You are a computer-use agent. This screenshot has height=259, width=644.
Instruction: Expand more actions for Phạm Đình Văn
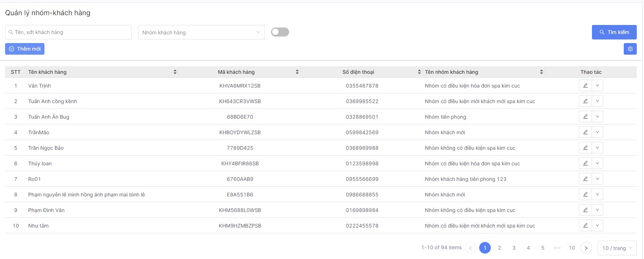[597, 210]
